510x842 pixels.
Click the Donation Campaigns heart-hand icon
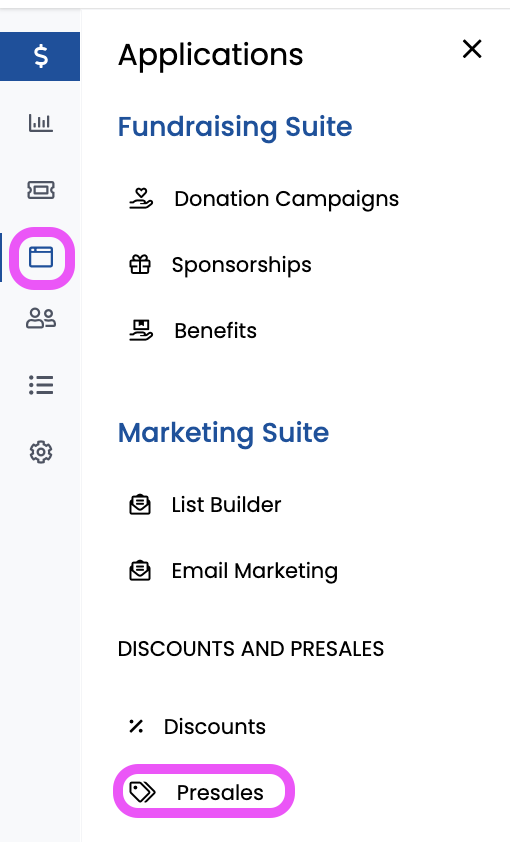141,198
